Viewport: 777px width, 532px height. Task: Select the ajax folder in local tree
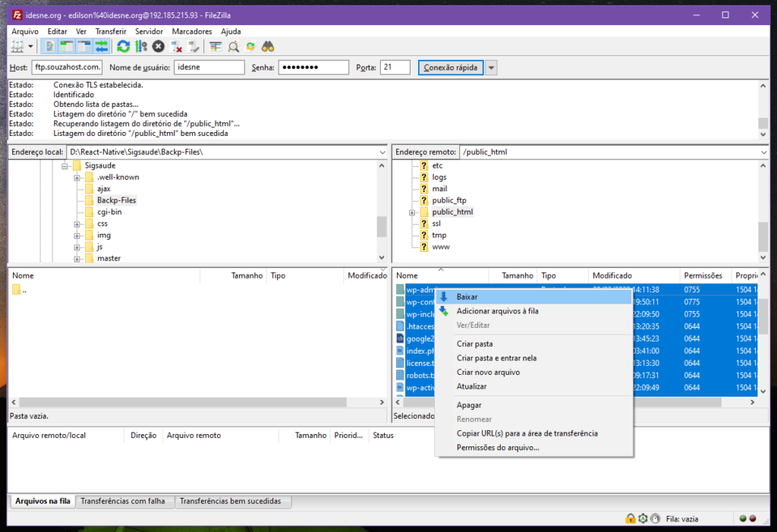click(103, 189)
